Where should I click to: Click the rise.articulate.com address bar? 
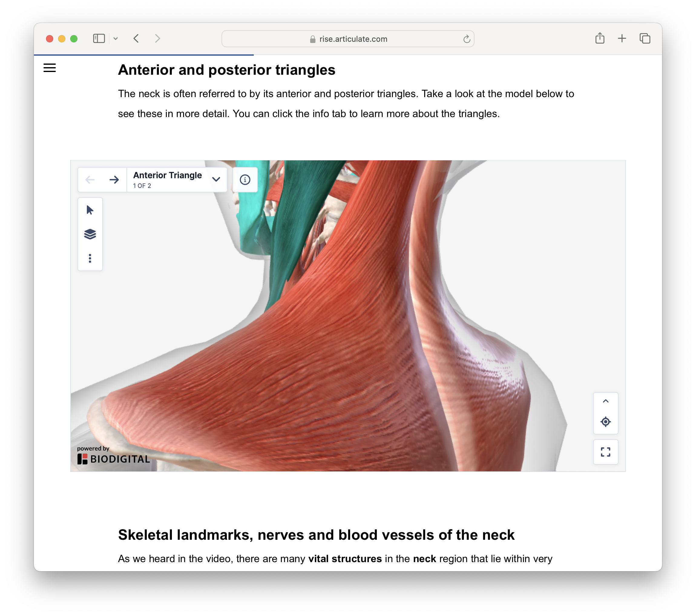click(347, 39)
